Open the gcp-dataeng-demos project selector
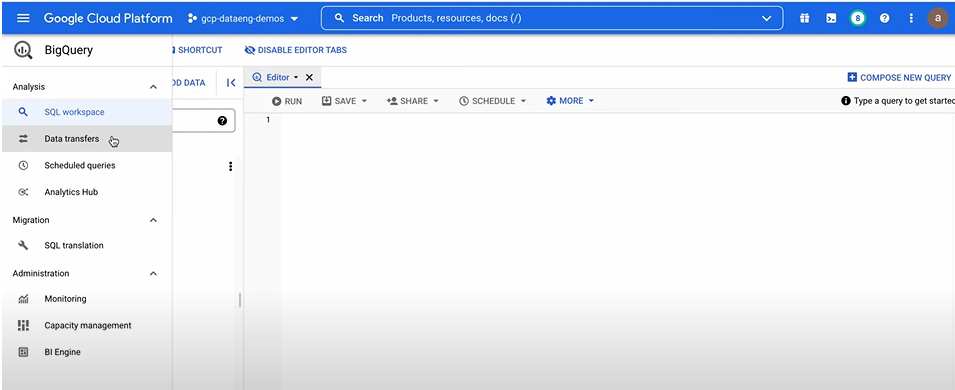955x390 pixels. (243, 18)
